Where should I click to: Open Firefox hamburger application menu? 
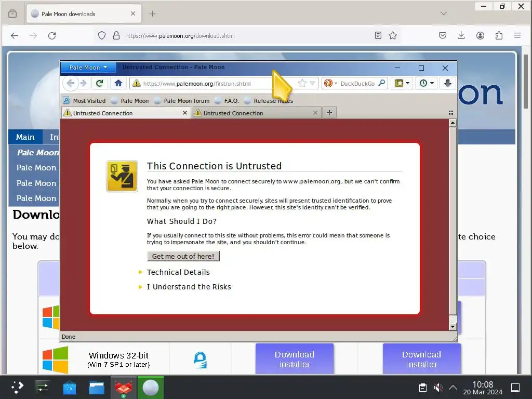click(x=517, y=35)
